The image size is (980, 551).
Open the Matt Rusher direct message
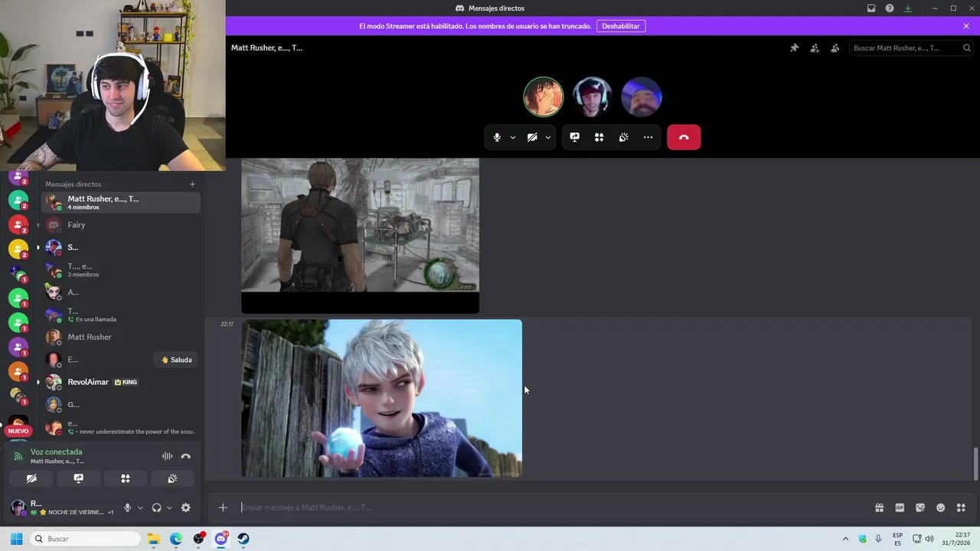tap(121, 337)
